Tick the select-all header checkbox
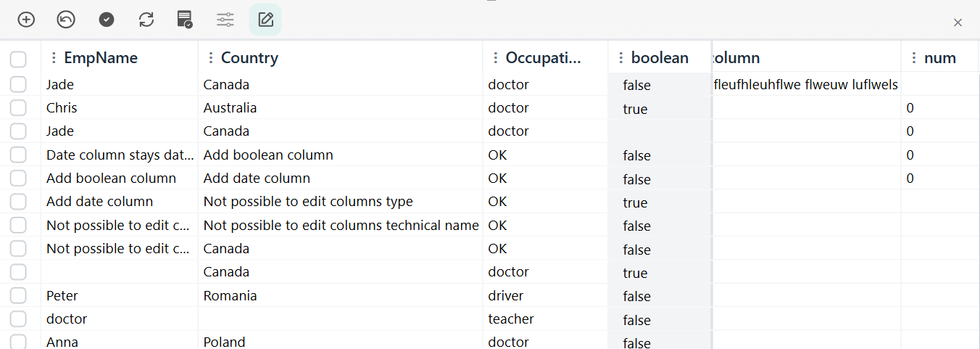Viewport: 980px width, 349px height. coord(18,59)
